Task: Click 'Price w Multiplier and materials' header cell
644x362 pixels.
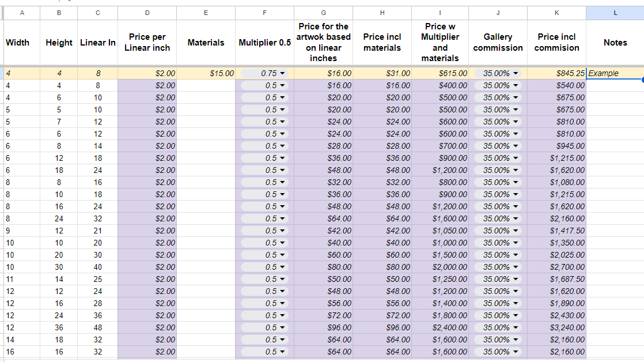Action: [x=440, y=42]
